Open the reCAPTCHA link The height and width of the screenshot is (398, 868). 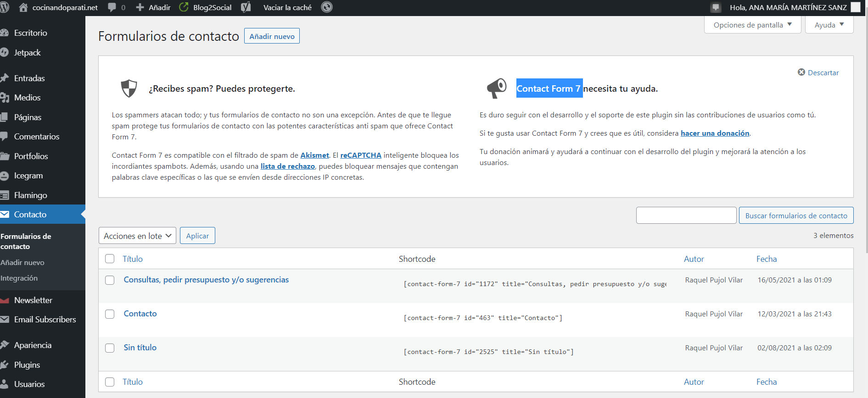point(361,155)
